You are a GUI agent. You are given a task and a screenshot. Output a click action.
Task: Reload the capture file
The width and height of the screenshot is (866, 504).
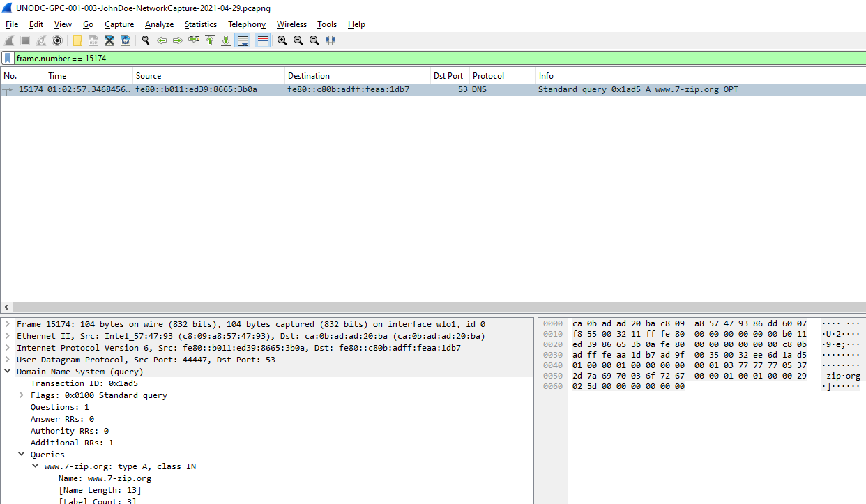(x=126, y=40)
